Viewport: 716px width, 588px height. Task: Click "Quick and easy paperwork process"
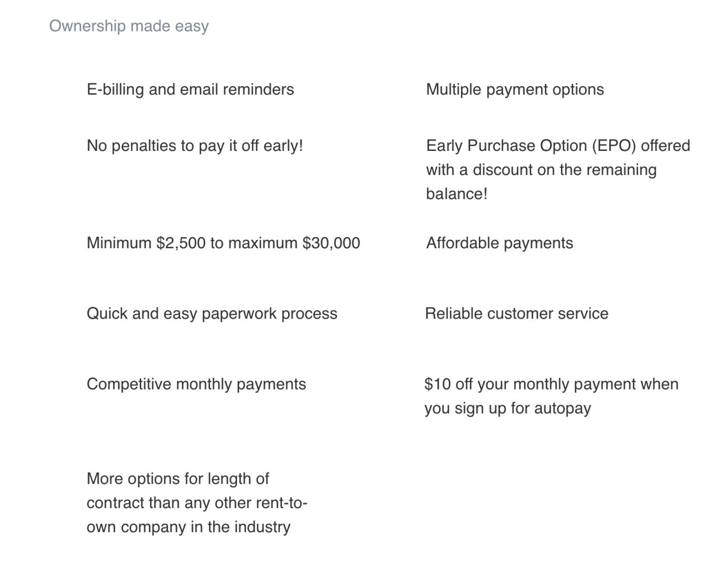tap(212, 314)
